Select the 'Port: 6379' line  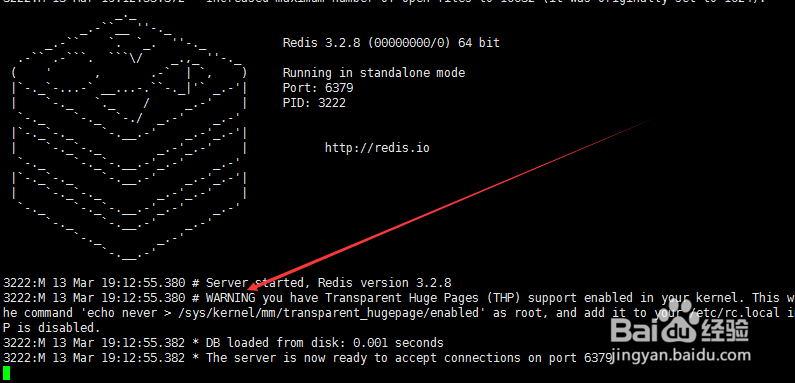(x=318, y=88)
